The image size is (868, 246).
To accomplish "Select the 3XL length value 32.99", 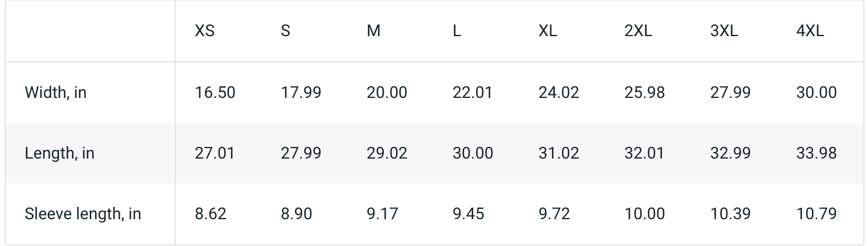I will tap(730, 153).
